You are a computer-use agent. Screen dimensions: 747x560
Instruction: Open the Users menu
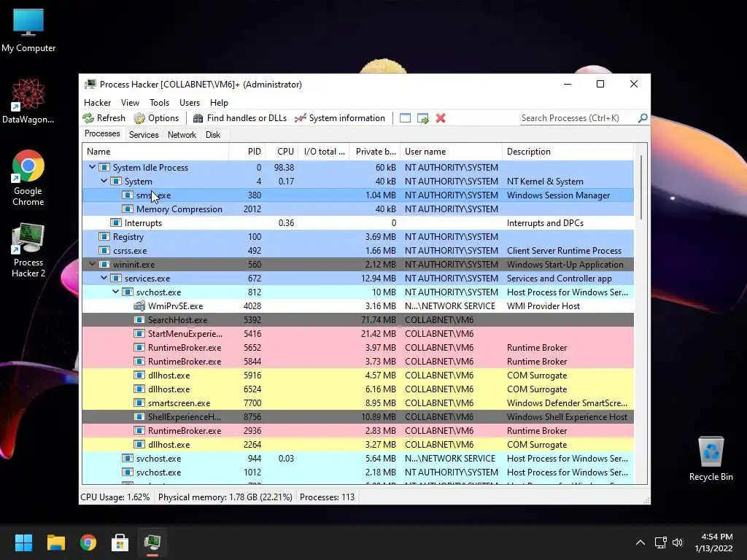[190, 103]
